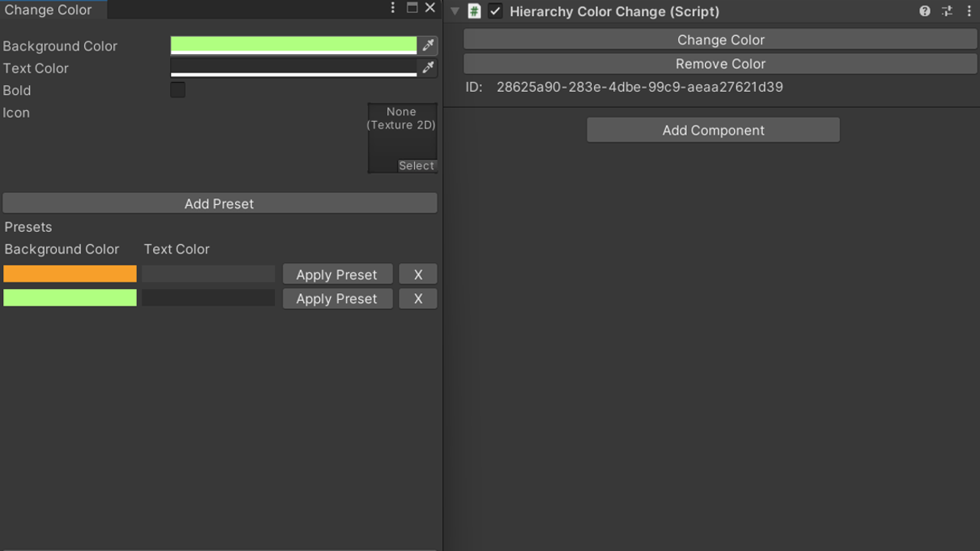Screen dimensions: 980x551
Task: Open the component more options menu
Action: pyautogui.click(x=969, y=11)
